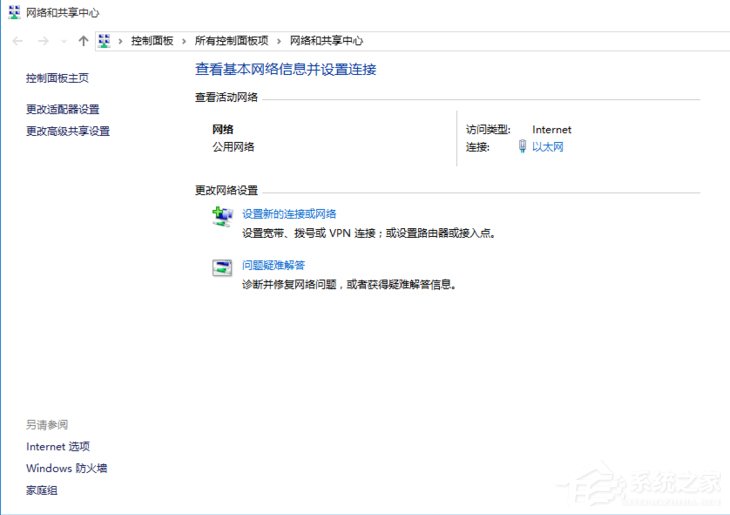The width and height of the screenshot is (730, 515).
Task: Open Windows 防火墙 link
Action: click(66, 468)
